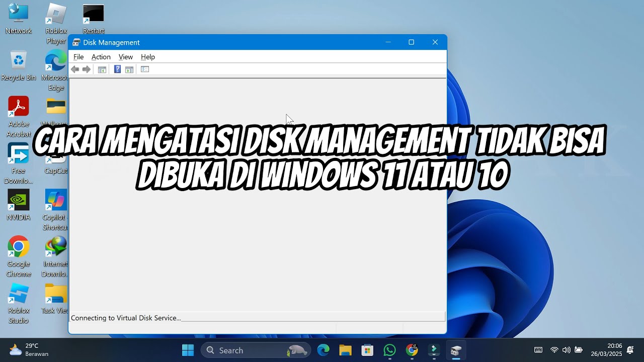Click the 'Connecting to Virtual Disk Service...' status text
Viewport: 644px width, 362px height.
click(126, 318)
